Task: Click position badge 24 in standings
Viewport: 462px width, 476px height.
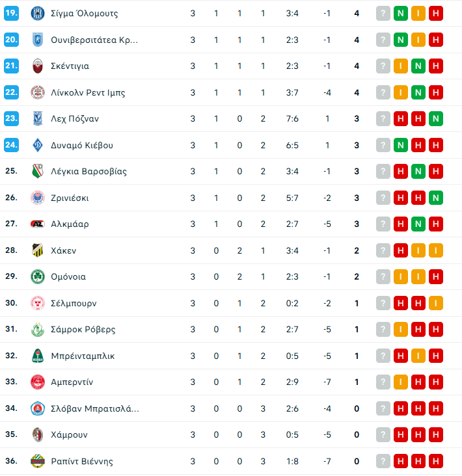Action: tap(11, 145)
